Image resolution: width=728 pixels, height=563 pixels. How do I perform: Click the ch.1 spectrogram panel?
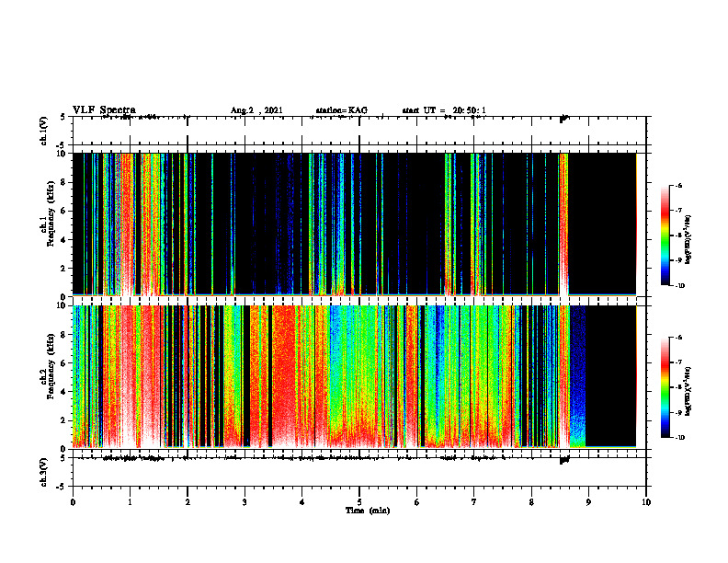[x=359, y=224]
